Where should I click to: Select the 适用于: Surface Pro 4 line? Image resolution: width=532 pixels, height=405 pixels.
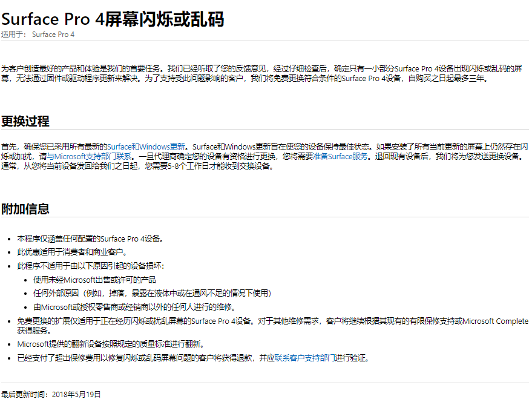coord(38,35)
